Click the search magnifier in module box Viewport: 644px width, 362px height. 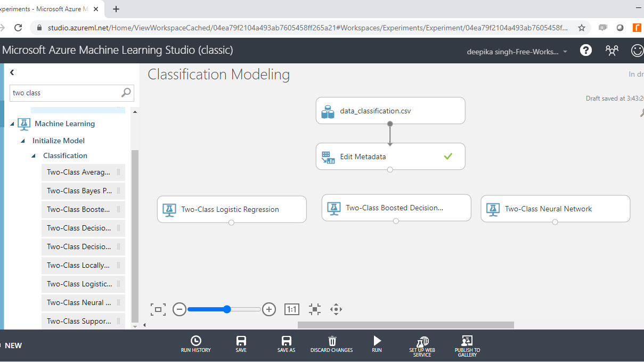[x=126, y=93]
